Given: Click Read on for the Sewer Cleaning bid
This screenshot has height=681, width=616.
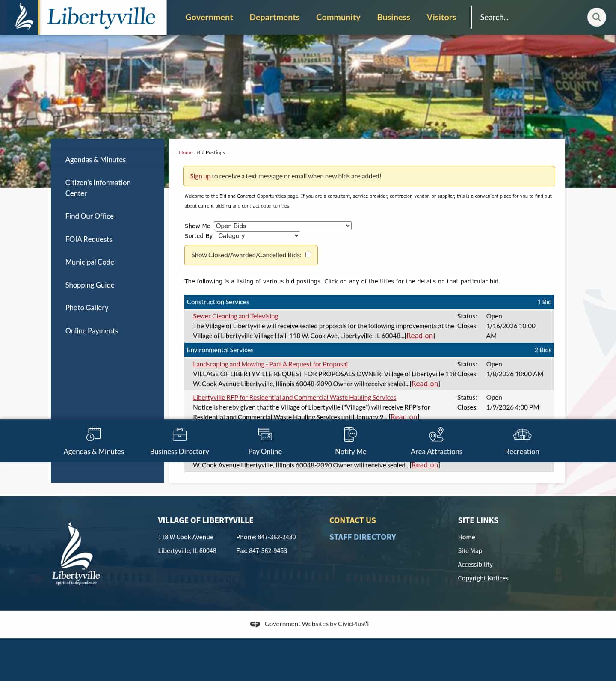Looking at the screenshot, I should pyautogui.click(x=420, y=336).
